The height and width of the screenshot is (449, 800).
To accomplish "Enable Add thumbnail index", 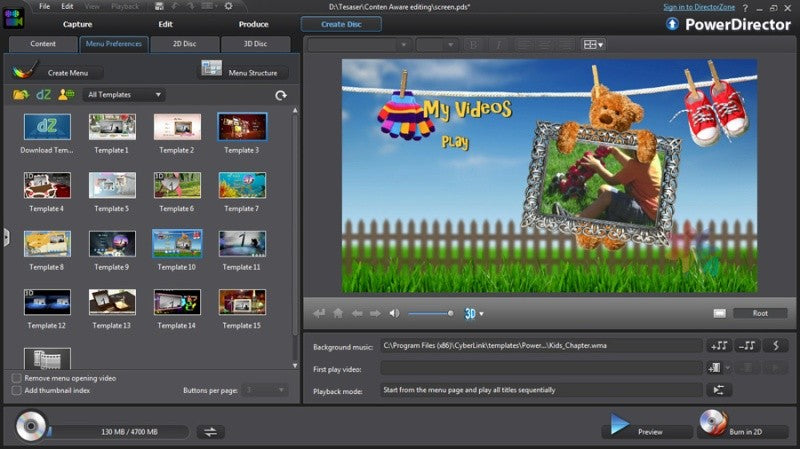I will pos(17,390).
